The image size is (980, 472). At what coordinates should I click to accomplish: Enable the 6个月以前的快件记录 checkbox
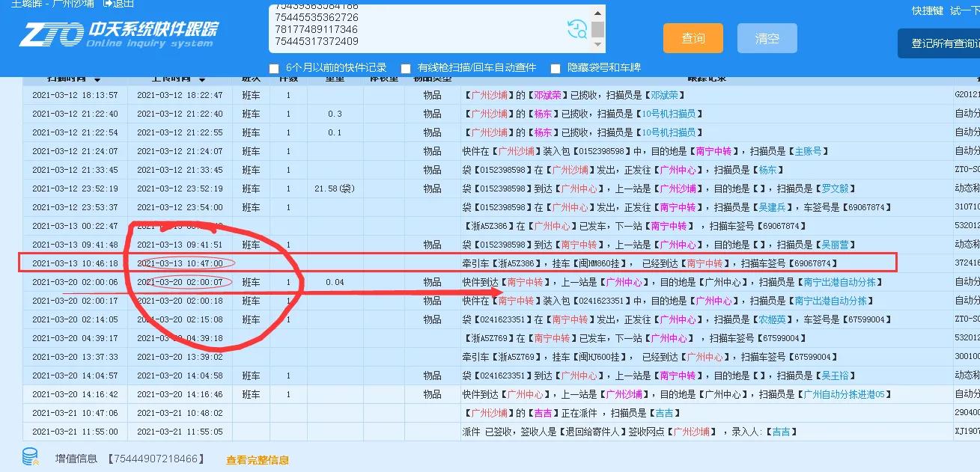click(x=274, y=68)
